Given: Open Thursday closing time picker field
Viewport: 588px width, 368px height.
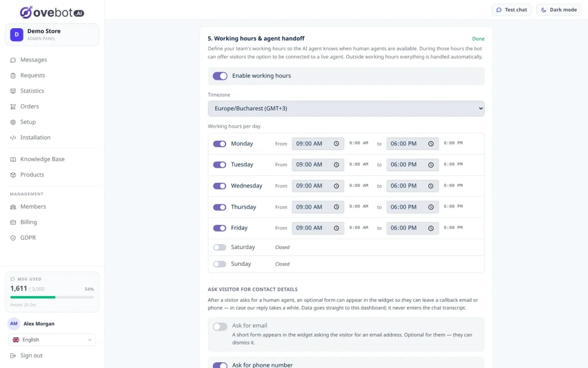Looking at the screenshot, I should (412, 207).
